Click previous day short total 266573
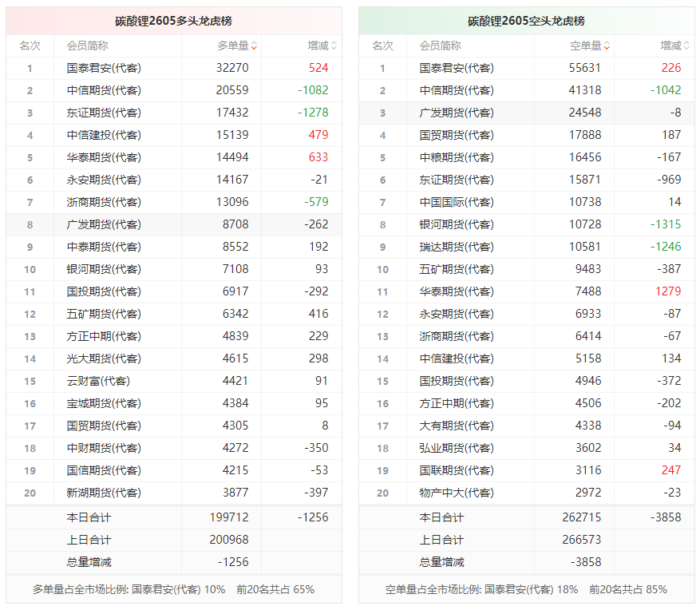Screen dimensions: 700x610 tap(582, 540)
